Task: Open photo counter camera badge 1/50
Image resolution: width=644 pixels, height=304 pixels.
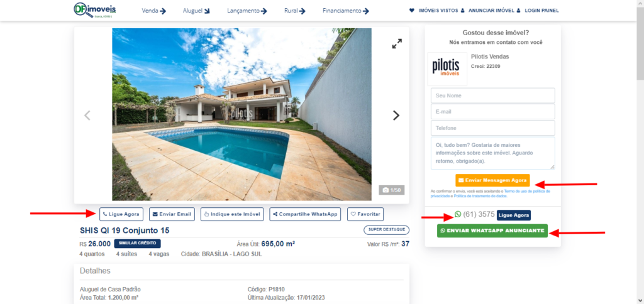Action: [392, 190]
